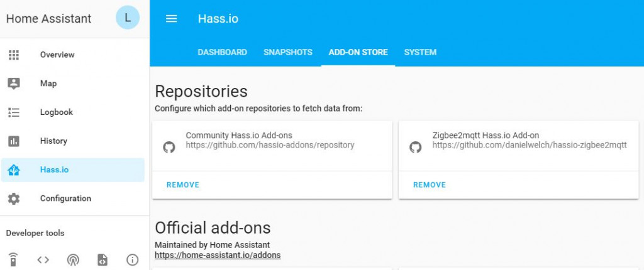Open Configuration gear icon
Viewport: 644px width, 270px height.
tap(14, 198)
